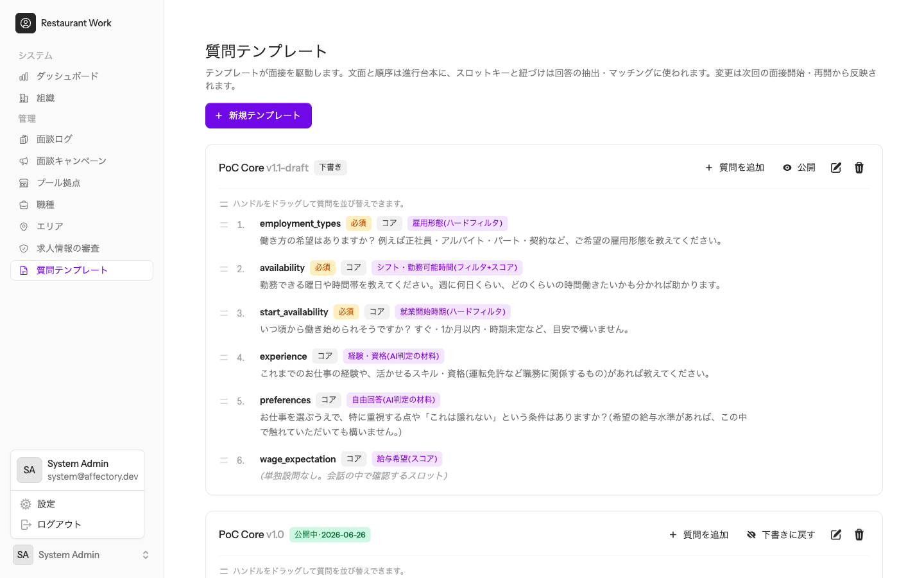Select 職種 in the sidebar

[81, 205]
